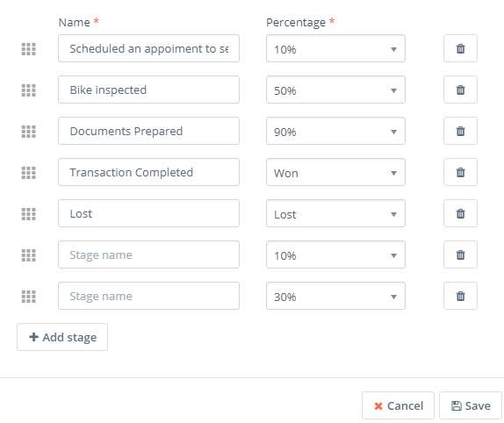The image size is (504, 423).
Task: Focus the Documents Prepared name field
Action: [148, 131]
